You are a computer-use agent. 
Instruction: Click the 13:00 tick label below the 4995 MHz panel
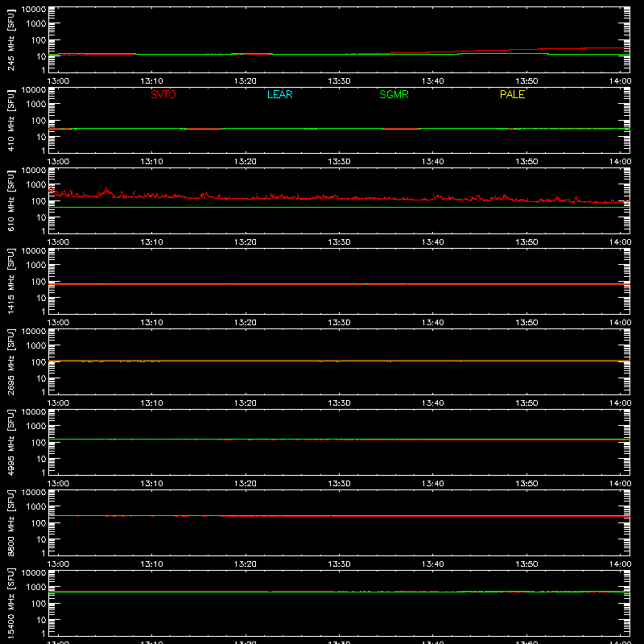pos(58,484)
